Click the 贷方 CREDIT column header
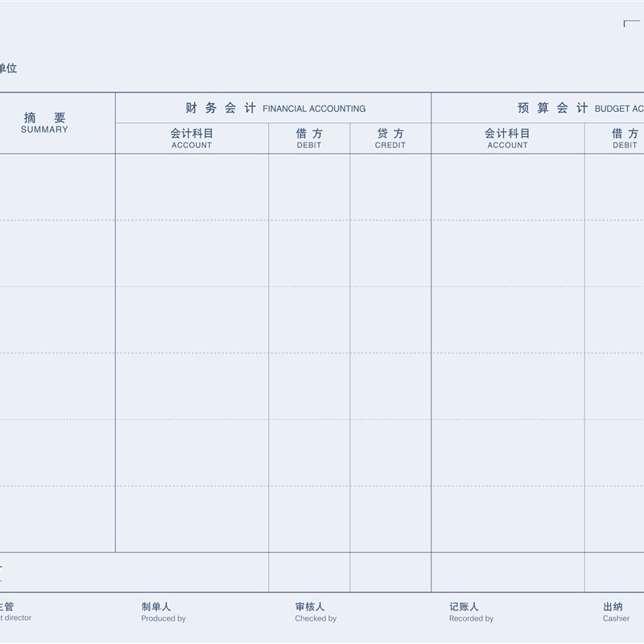The image size is (644, 644). coord(390,138)
